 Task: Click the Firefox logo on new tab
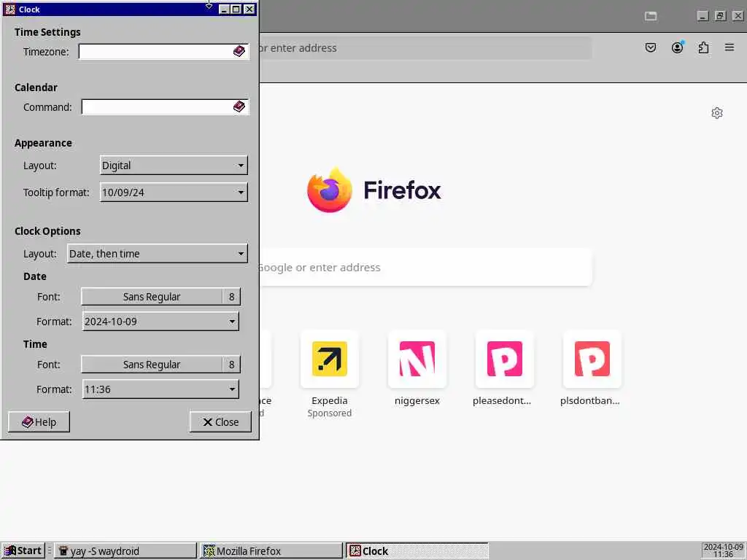[374, 190]
